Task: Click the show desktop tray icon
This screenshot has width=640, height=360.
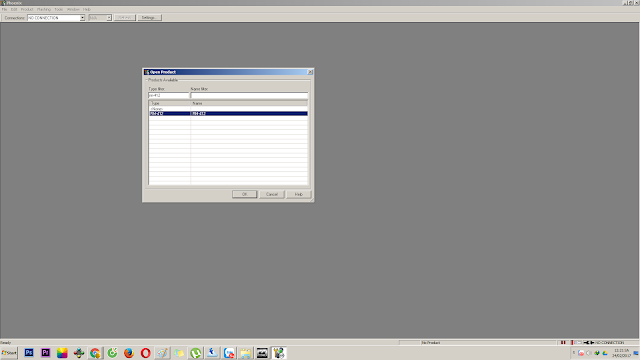Action: [636, 353]
